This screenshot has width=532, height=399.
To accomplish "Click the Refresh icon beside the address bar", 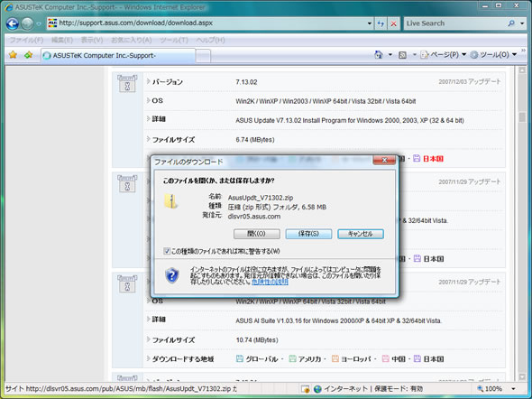I will pos(381,23).
